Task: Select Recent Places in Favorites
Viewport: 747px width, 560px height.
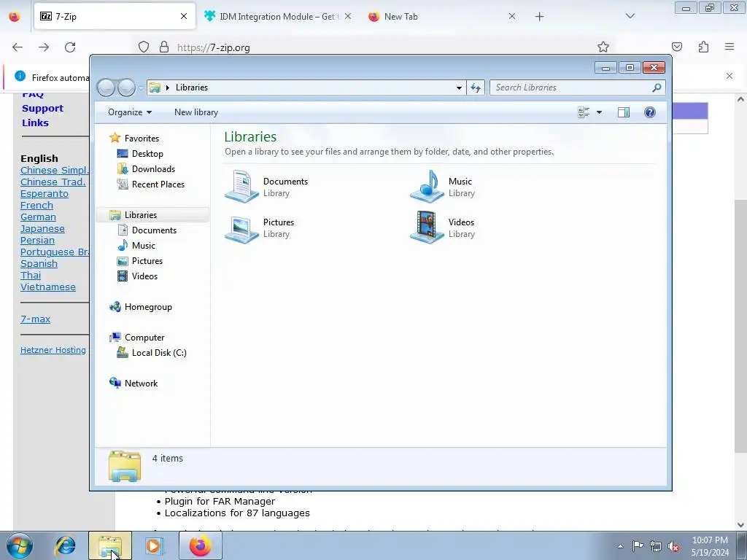Action: tap(158, 184)
